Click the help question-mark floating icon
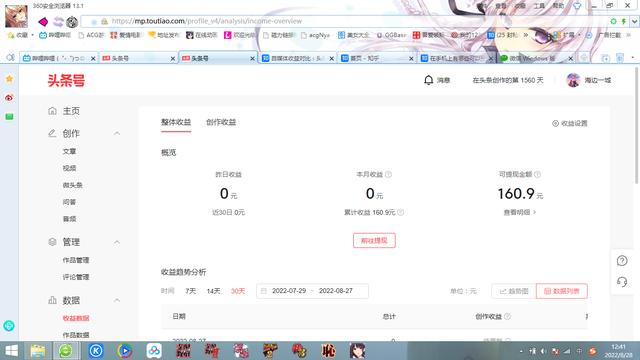Screen dimensions: 640x360 (622, 260)
